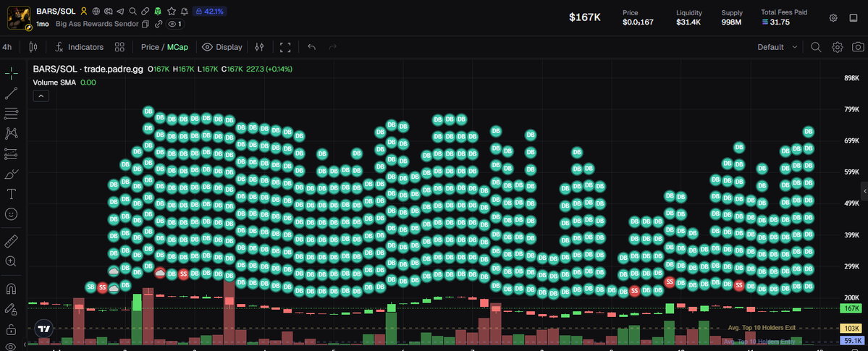Select the brush drawing tool
The width and height of the screenshot is (868, 351).
(x=11, y=174)
